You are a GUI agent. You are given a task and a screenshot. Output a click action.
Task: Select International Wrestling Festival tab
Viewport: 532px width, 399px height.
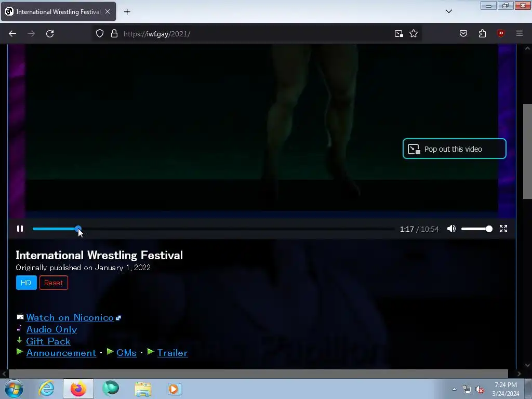click(58, 11)
